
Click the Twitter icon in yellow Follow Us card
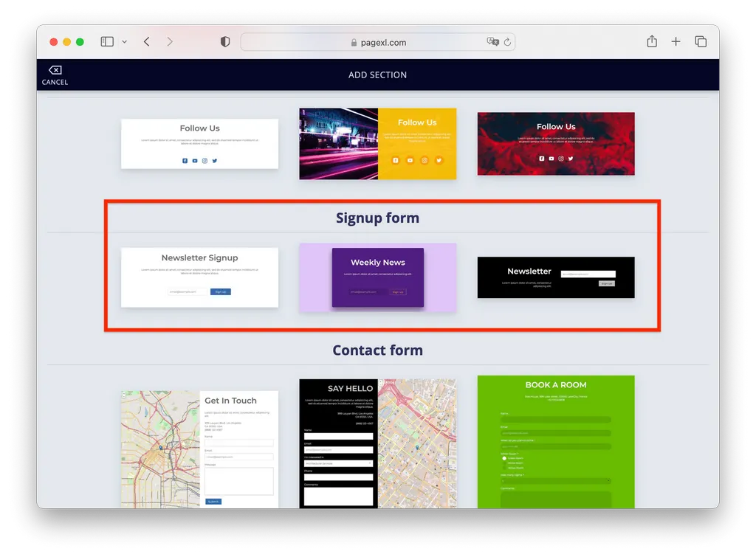[439, 160]
